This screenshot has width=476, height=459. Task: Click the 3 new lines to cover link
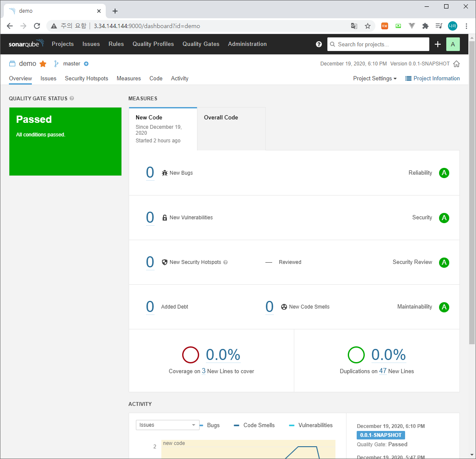coord(204,371)
